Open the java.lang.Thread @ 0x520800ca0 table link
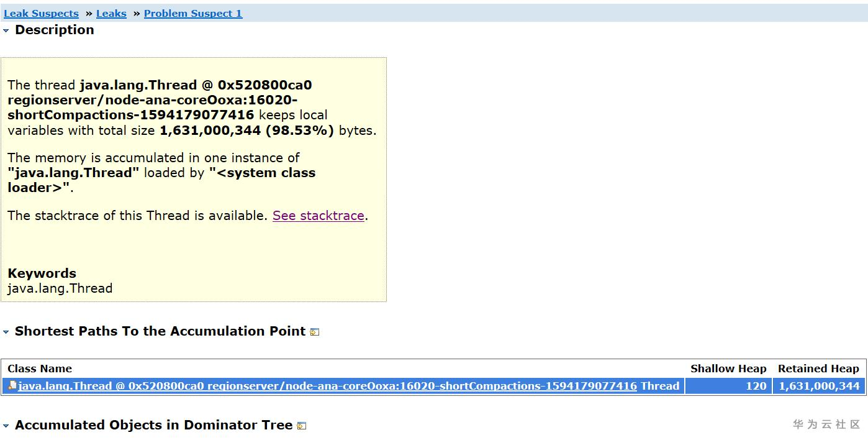This screenshot has height=440, width=868. coord(328,386)
